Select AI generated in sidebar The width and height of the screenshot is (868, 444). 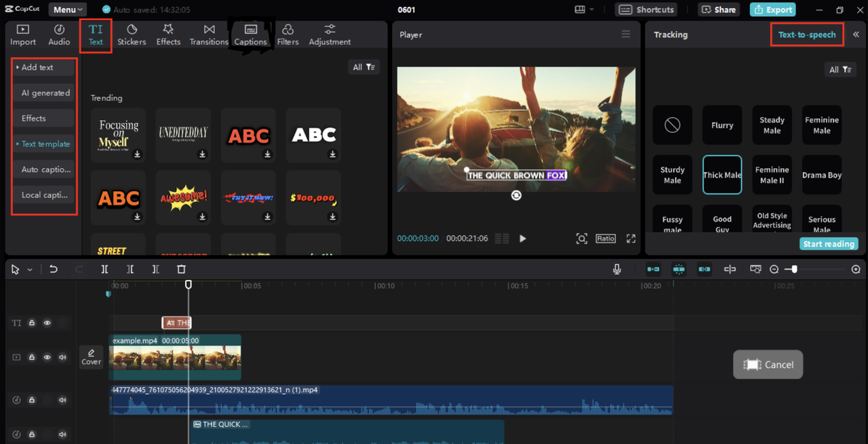pos(45,93)
